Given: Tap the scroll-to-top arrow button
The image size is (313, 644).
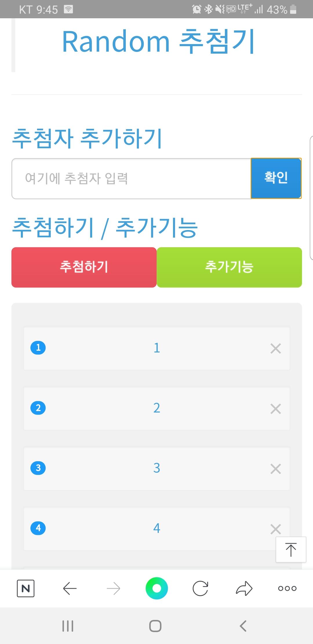Looking at the screenshot, I should coord(291,549).
